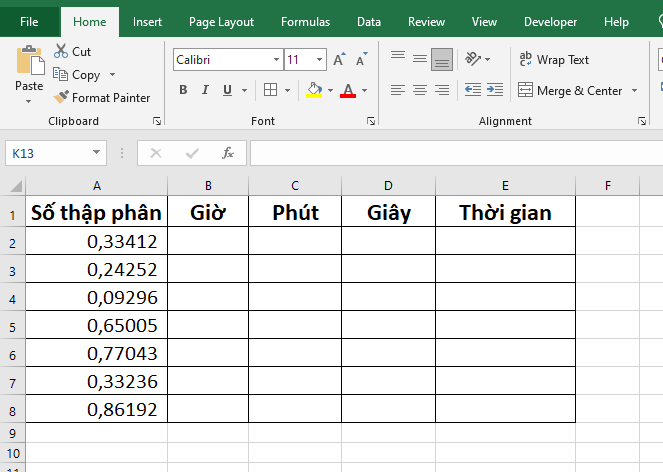The image size is (663, 472).
Task: Expand the Name Box dropdown arrow
Action: pos(96,153)
